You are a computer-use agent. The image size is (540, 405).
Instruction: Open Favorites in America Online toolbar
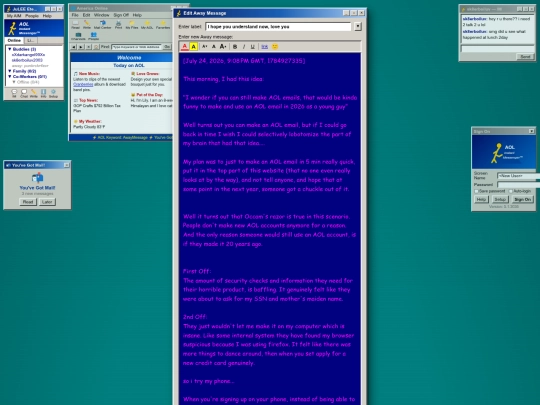pos(163,25)
